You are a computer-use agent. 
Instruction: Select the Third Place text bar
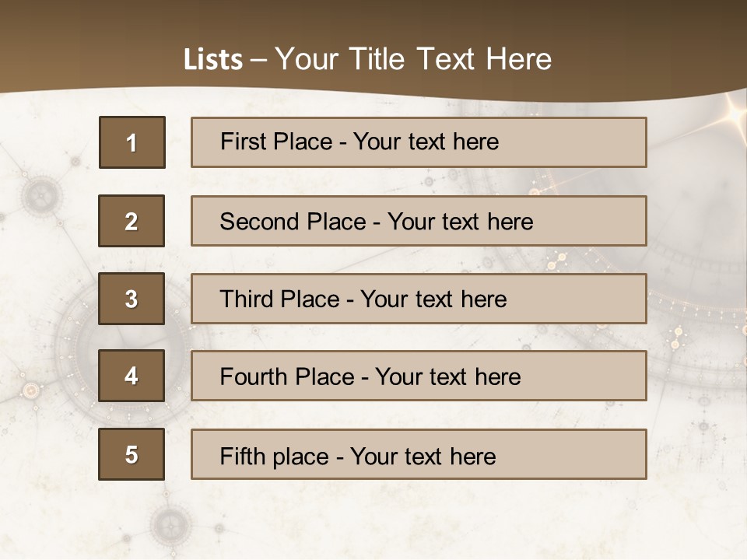(419, 299)
